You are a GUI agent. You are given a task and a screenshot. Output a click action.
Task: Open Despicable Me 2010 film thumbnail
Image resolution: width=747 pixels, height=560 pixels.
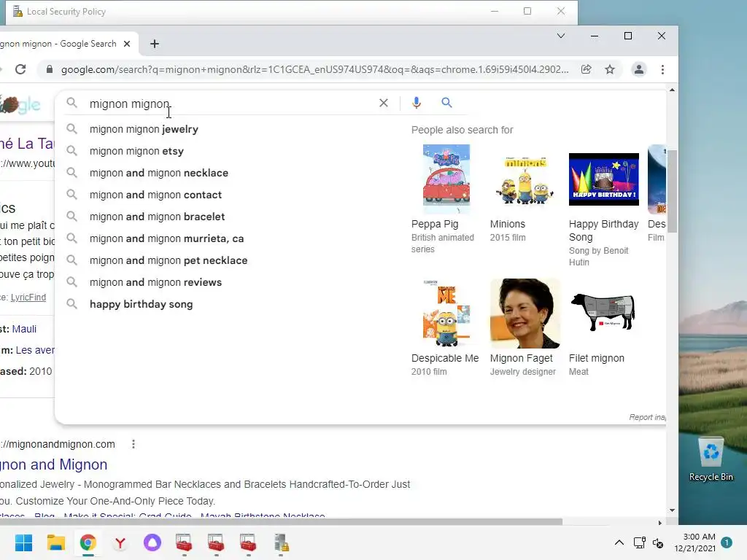[446, 314]
